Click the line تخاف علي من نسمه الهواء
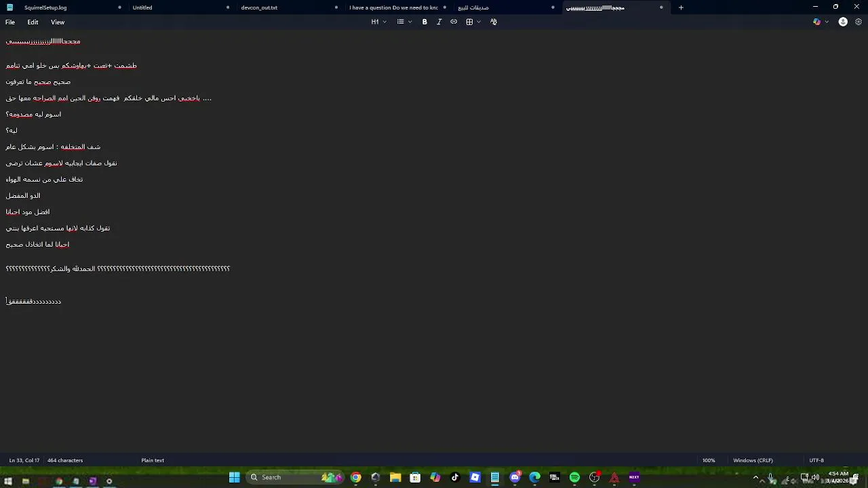This screenshot has height=488, width=868. (x=44, y=180)
